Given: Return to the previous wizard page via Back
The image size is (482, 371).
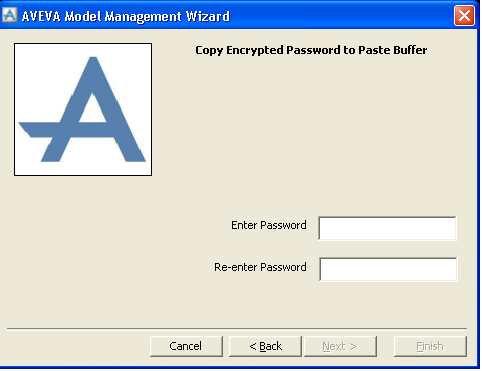Looking at the screenshot, I should click(x=265, y=346).
